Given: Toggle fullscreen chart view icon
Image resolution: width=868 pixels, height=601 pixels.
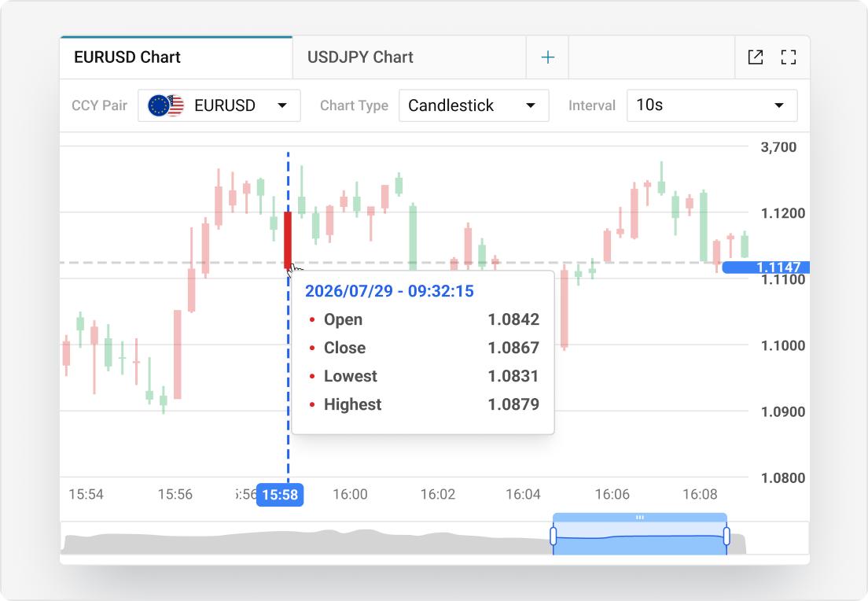Looking at the screenshot, I should (x=789, y=57).
